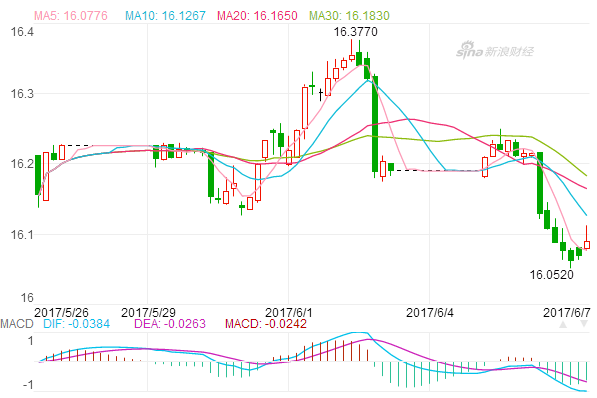Click the up triangle arrow beside the MACD panel

[x=563, y=324]
